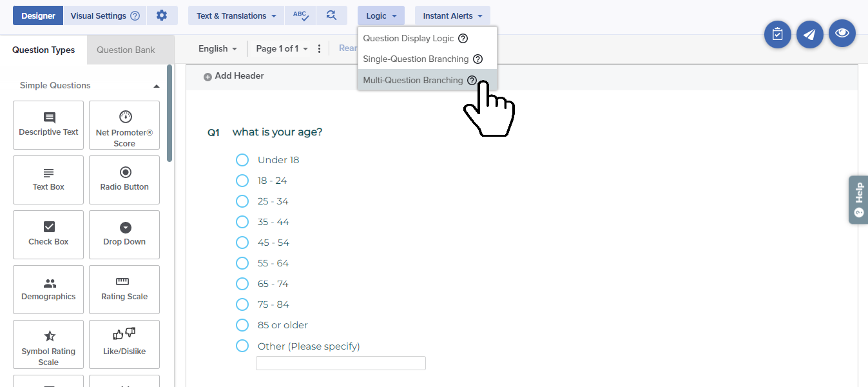
Task: Open the Visual Settings button
Action: (x=104, y=15)
